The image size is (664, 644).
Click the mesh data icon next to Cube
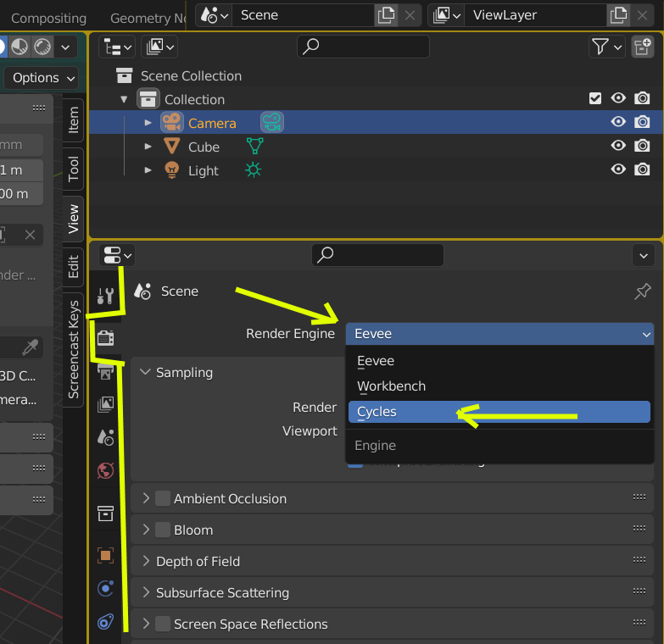254,146
